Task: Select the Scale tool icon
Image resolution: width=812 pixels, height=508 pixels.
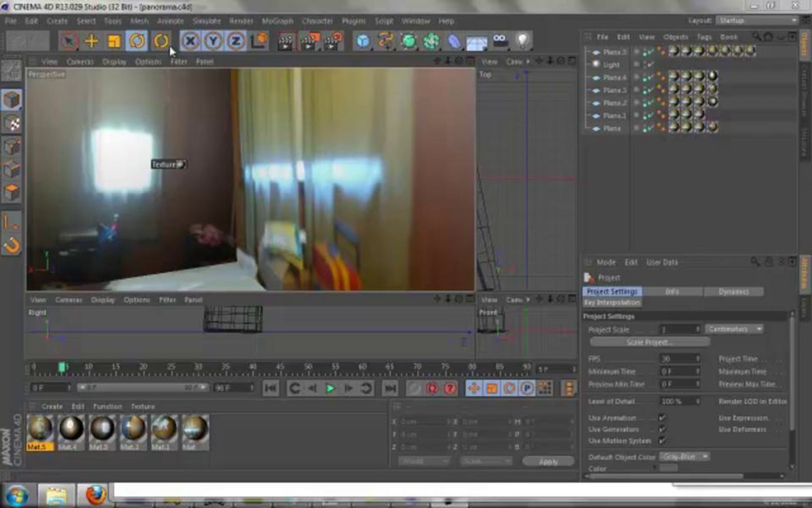Action: [114, 41]
